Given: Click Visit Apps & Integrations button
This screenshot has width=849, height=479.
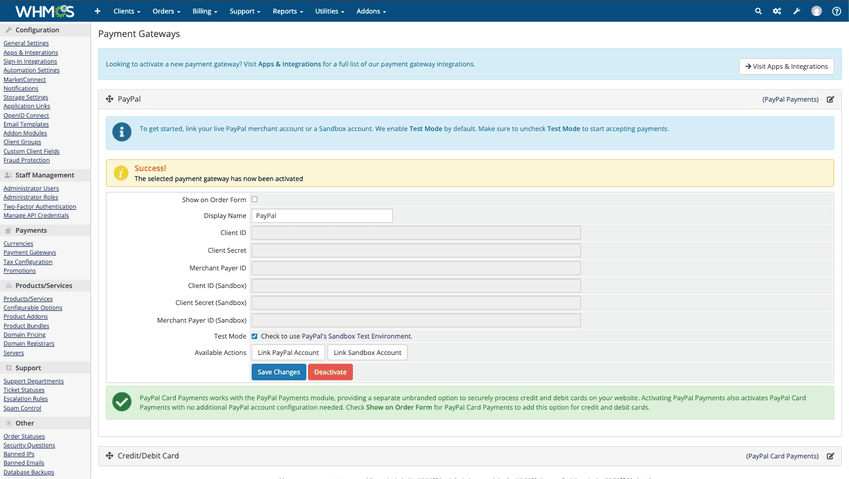Looking at the screenshot, I should pyautogui.click(x=786, y=66).
